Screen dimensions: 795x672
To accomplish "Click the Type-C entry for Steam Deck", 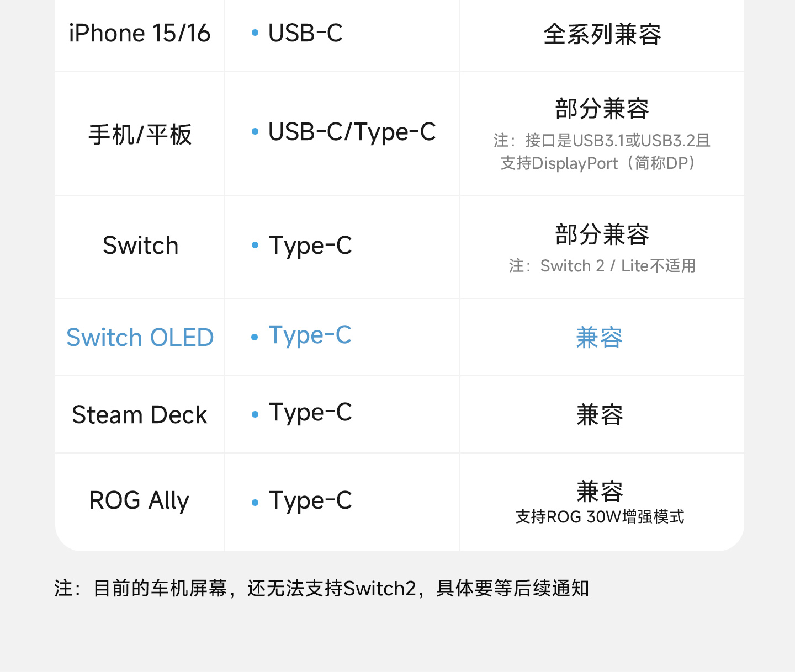I will click(x=310, y=413).
